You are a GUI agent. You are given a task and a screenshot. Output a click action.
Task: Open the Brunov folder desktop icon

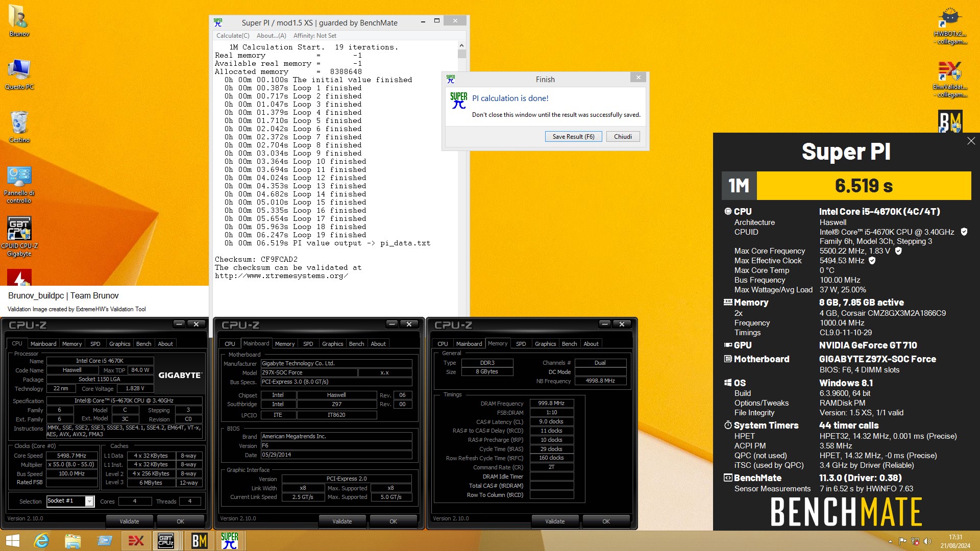click(x=19, y=20)
